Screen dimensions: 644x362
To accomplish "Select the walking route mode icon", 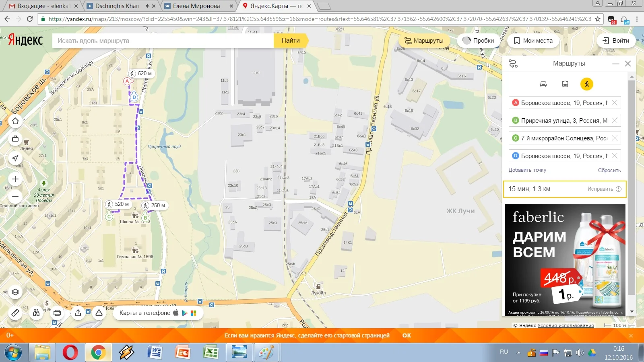I will (587, 84).
